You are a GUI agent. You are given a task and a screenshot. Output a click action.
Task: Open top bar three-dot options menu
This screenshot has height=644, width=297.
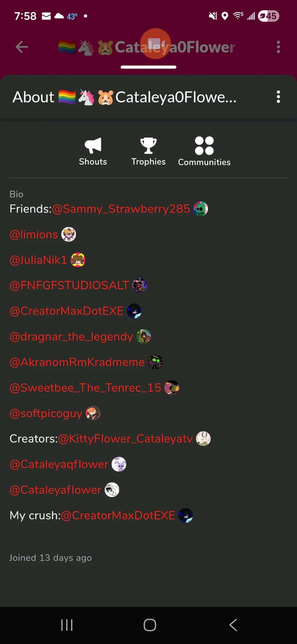279,47
